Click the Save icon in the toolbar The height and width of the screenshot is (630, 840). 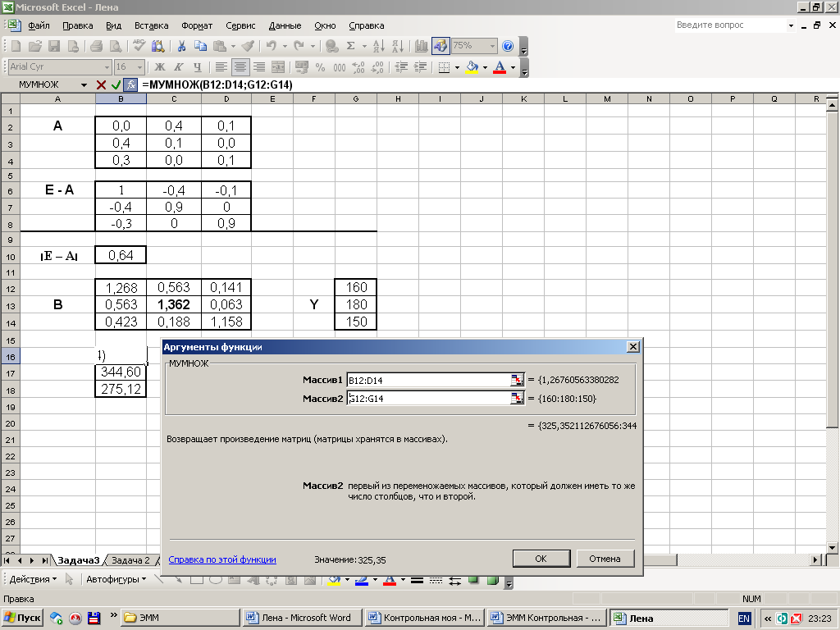tap(54, 47)
